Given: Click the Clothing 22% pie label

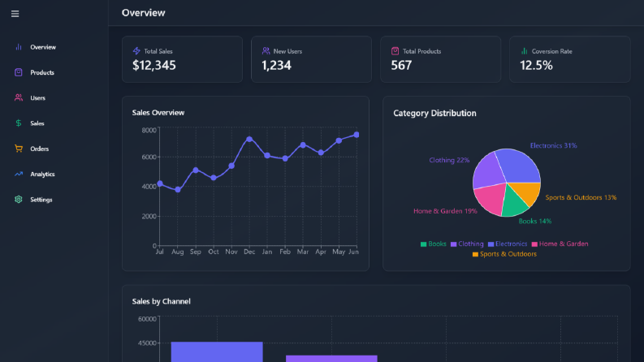Looking at the screenshot, I should 449,160.
